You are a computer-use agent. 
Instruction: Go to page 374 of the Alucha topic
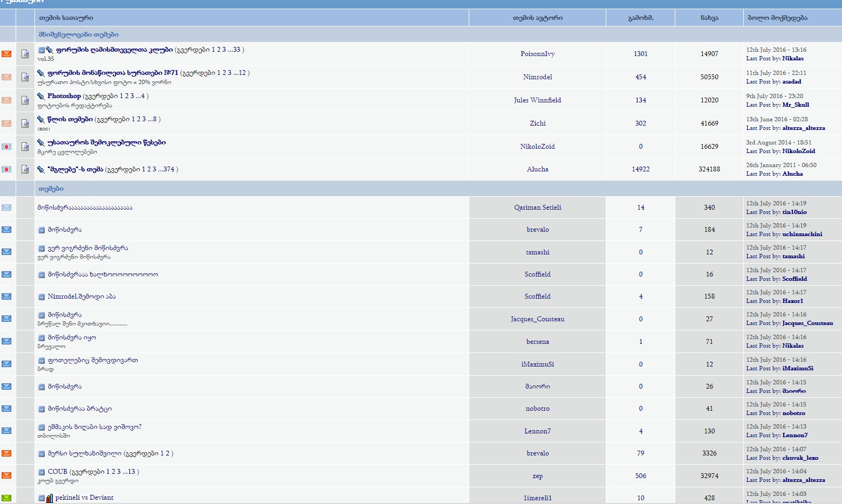point(169,169)
